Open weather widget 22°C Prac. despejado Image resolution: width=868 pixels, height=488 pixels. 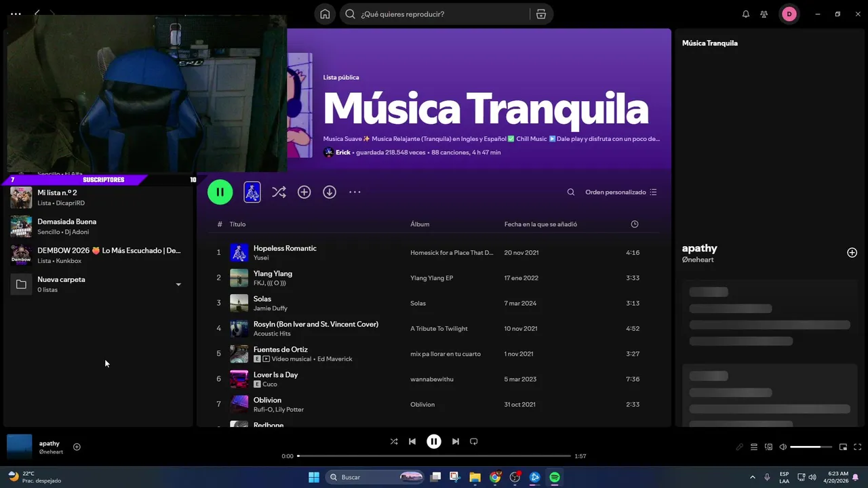tap(34, 477)
